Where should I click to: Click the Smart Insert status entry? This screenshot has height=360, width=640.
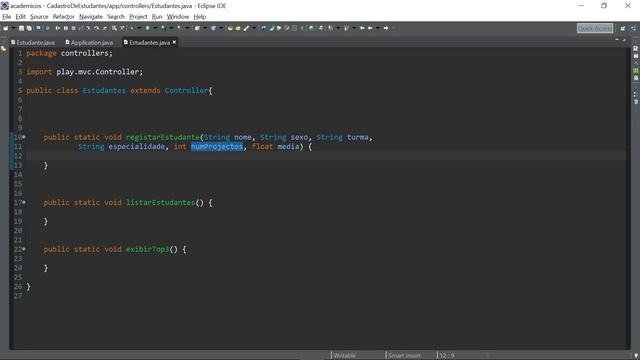click(404, 356)
